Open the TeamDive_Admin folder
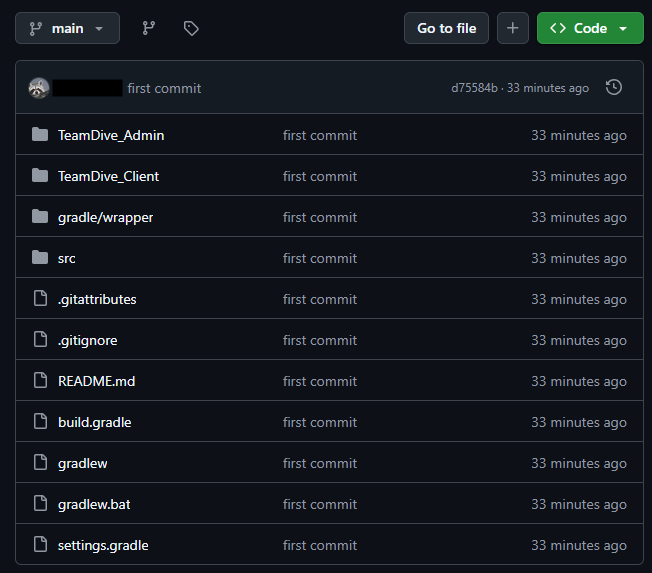The width and height of the screenshot is (652, 573). tap(111, 135)
